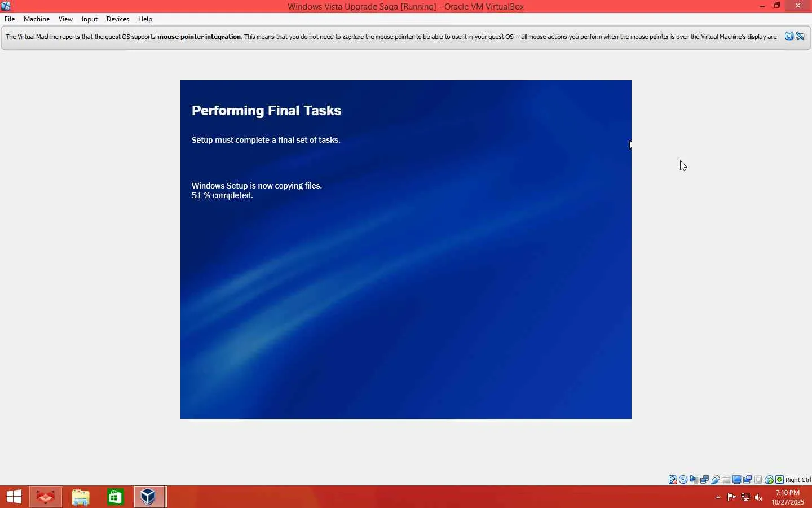
Task: Click the network adapters indicator in the status bar
Action: click(x=705, y=480)
